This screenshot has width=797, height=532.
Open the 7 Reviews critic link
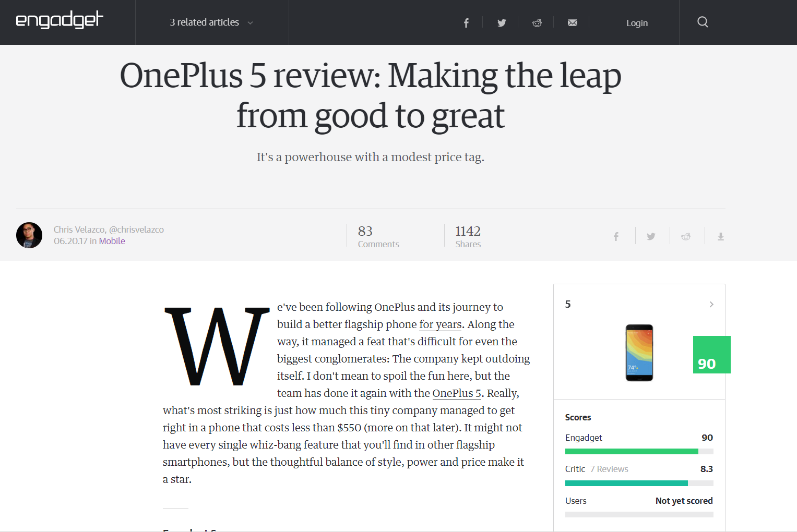pyautogui.click(x=609, y=469)
